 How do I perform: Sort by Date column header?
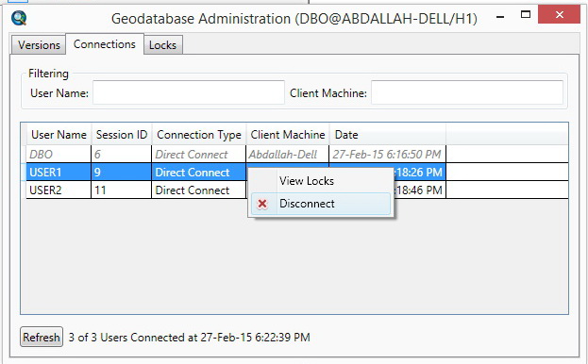[x=387, y=135]
